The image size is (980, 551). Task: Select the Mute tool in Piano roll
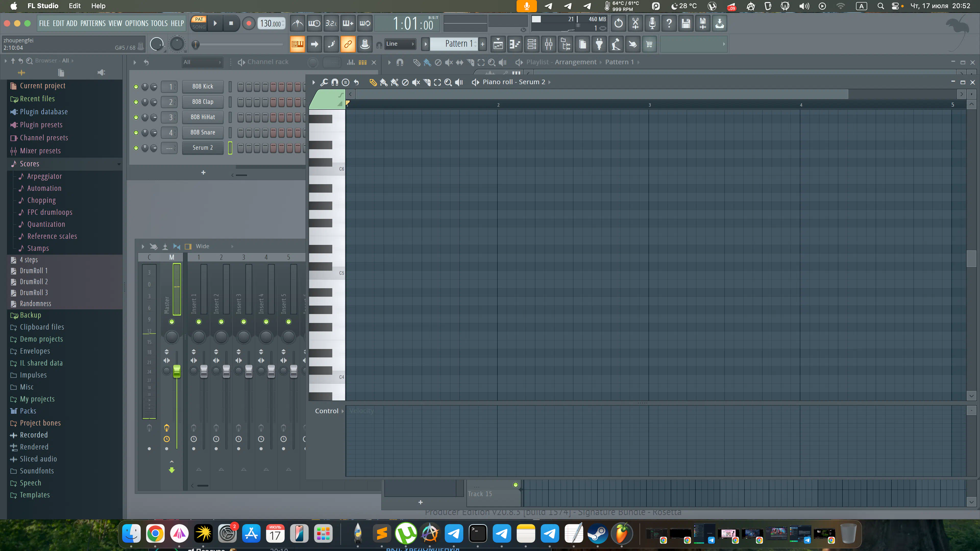pyautogui.click(x=416, y=82)
